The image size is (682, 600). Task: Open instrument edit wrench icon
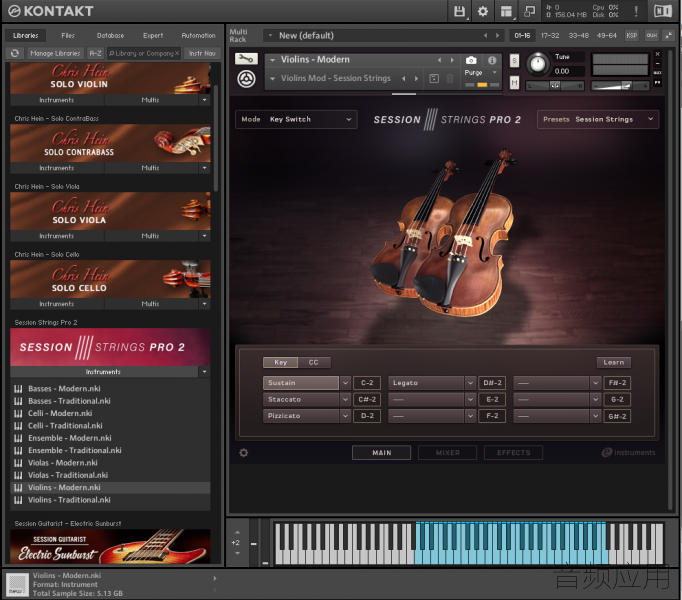pos(246,59)
